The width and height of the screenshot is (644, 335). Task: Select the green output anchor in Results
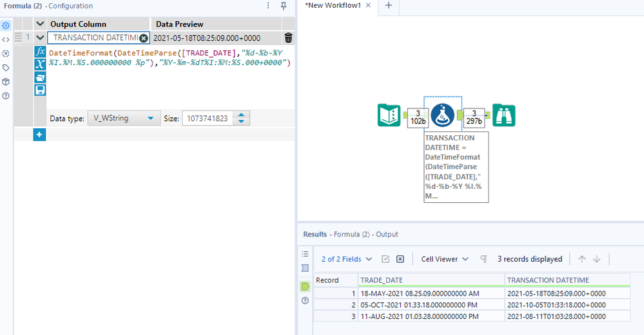(x=305, y=286)
